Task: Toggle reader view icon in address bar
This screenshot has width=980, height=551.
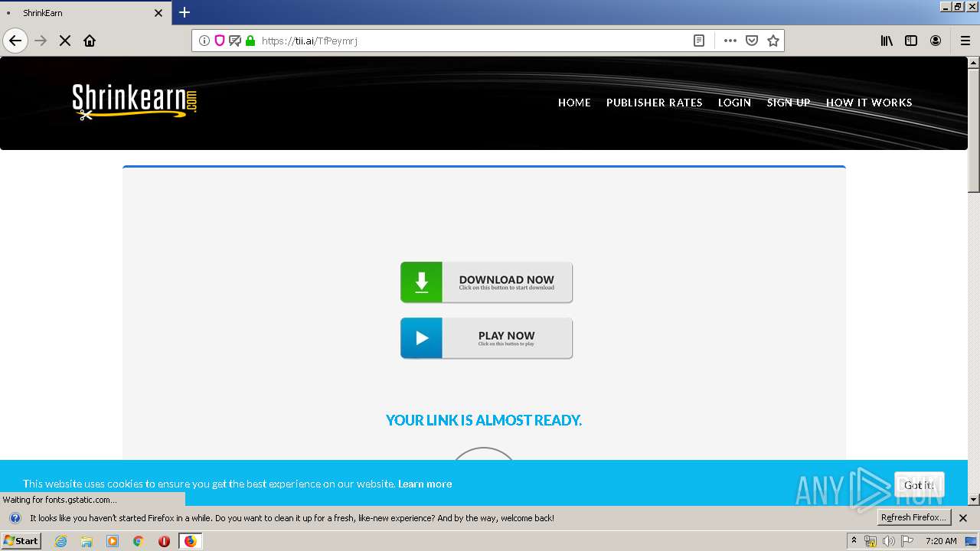Action: click(699, 41)
